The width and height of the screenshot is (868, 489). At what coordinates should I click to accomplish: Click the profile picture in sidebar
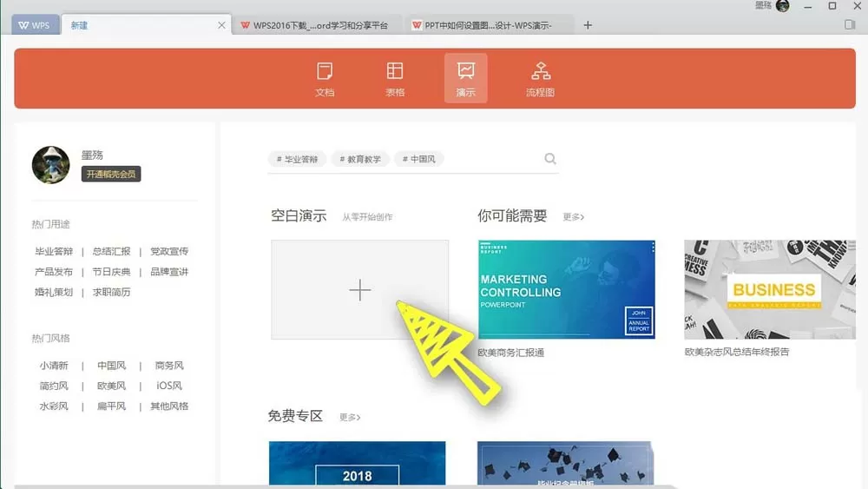51,165
